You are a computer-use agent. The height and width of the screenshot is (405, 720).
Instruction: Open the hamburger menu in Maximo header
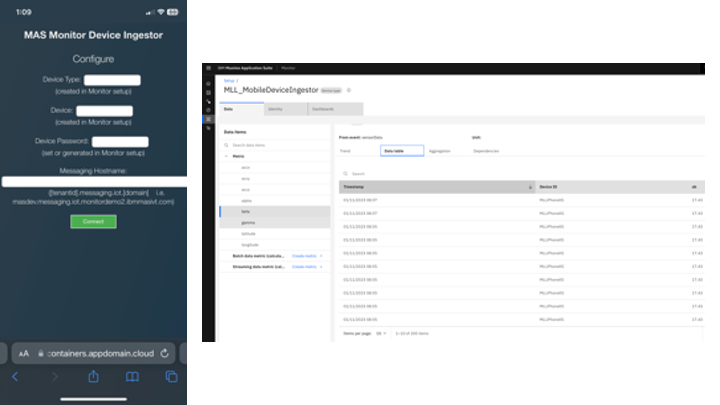pyautogui.click(x=208, y=68)
